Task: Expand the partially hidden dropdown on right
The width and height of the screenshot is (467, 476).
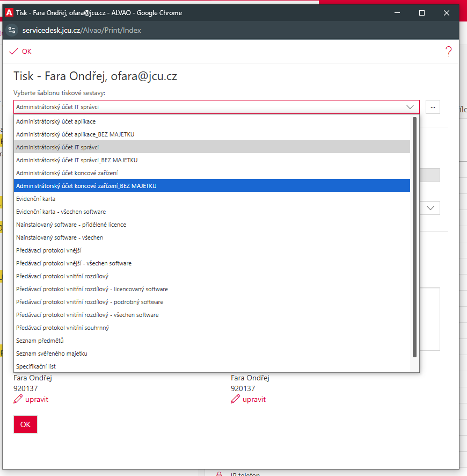Action: pos(430,207)
